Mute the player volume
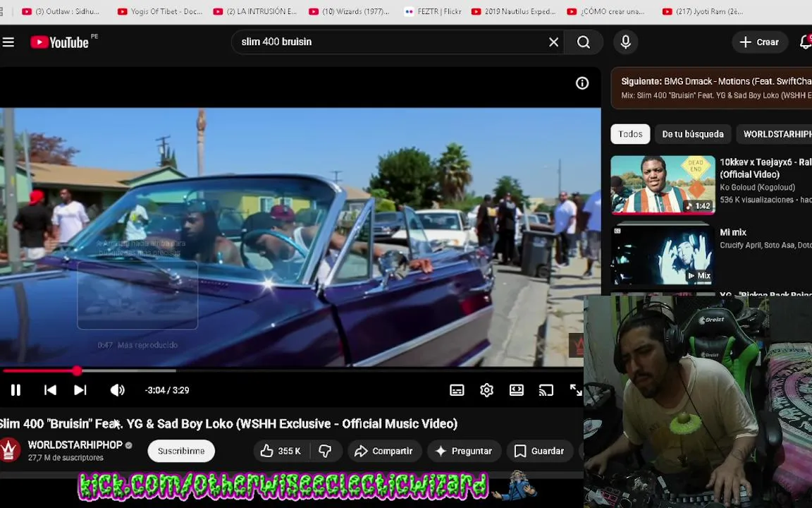 (x=118, y=390)
